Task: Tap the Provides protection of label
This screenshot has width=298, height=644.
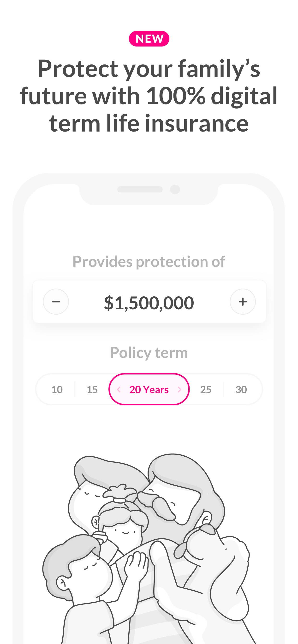Action: pos(149,262)
